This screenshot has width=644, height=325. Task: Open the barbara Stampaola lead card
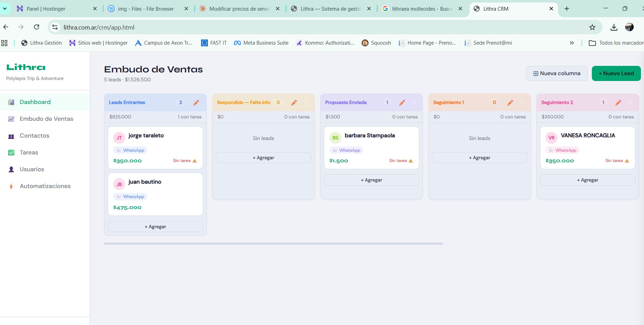click(x=372, y=148)
